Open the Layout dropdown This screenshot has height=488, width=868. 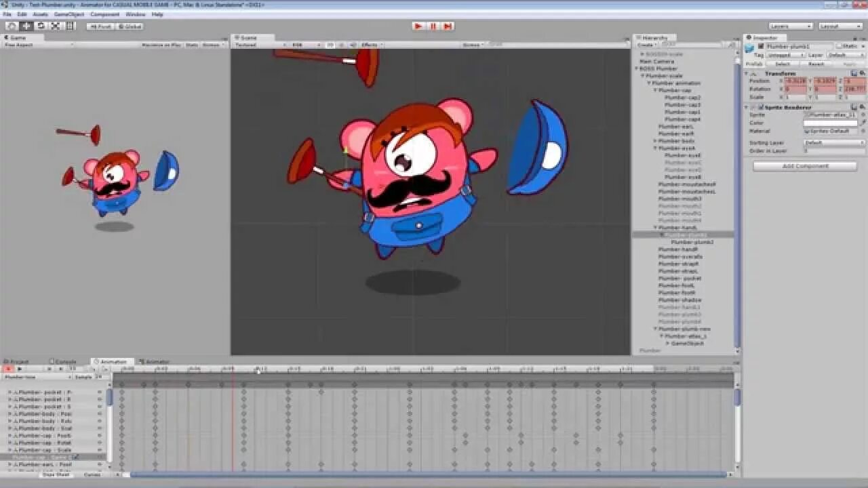point(840,26)
